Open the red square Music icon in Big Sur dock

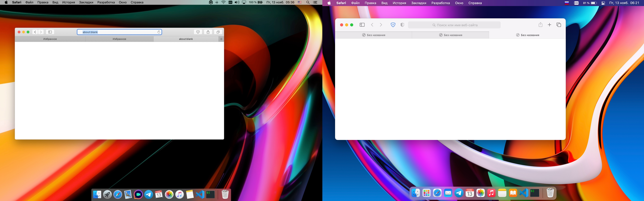(491, 193)
